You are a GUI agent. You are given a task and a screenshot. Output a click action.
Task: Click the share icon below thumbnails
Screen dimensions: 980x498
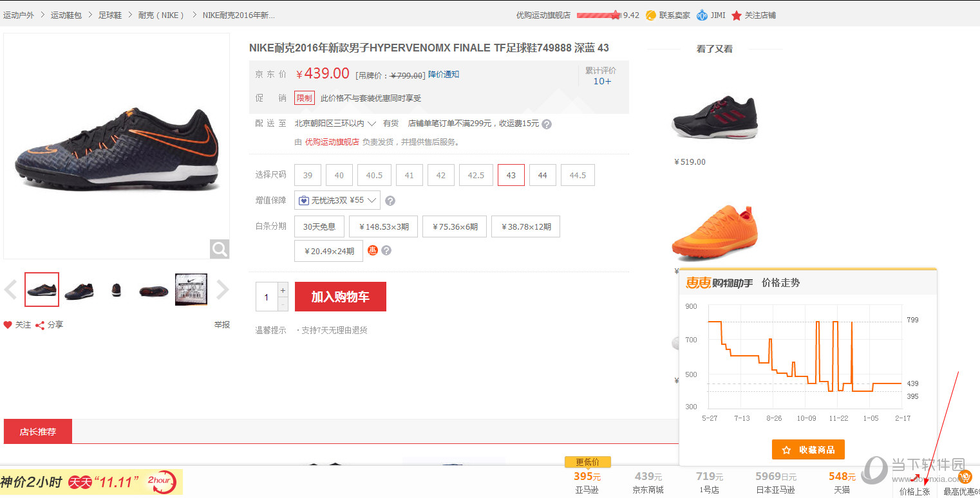40,326
